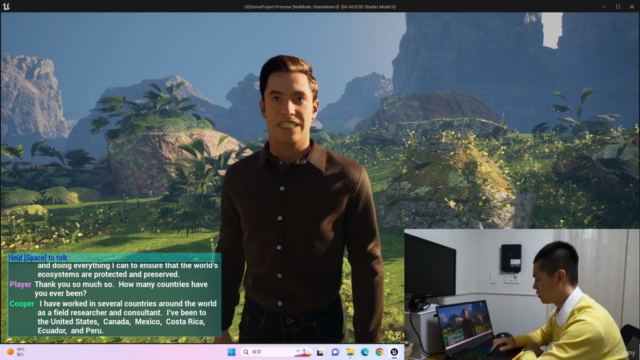
Task: Close the UEDemoProject Preview window
Action: (x=631, y=7)
